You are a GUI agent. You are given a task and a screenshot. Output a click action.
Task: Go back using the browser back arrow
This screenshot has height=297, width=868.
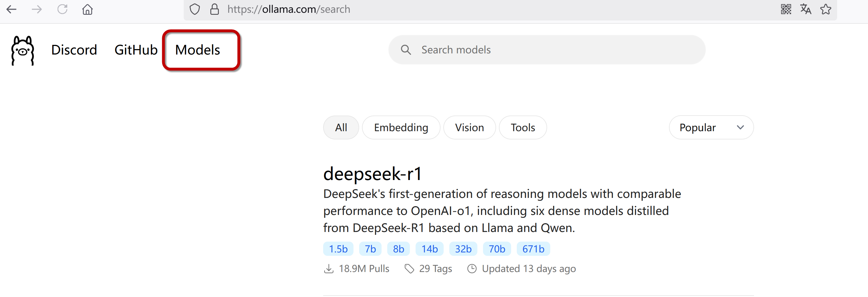[11, 9]
